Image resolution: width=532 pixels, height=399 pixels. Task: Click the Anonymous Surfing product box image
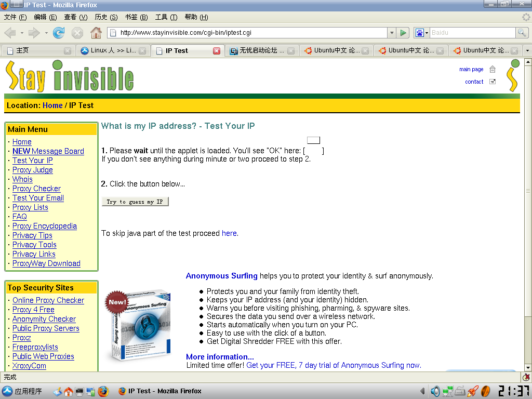(x=138, y=324)
